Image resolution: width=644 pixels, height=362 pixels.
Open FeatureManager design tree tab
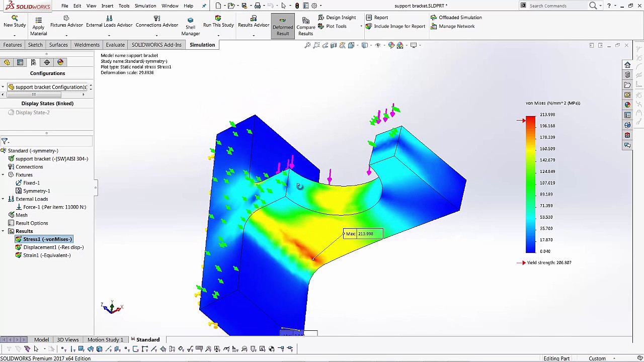[7, 62]
